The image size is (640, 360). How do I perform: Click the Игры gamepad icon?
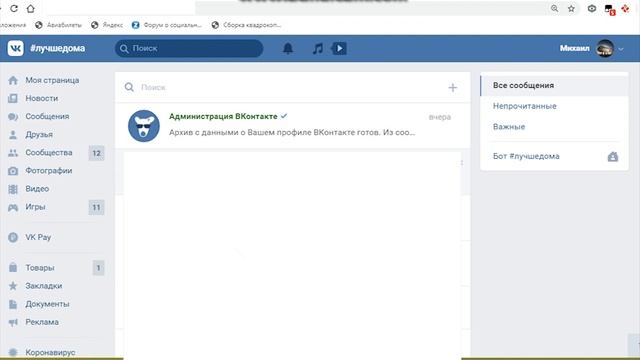coord(13,207)
